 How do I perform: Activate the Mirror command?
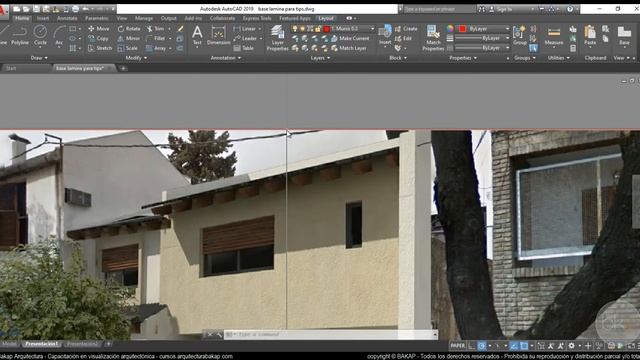pyautogui.click(x=129, y=38)
